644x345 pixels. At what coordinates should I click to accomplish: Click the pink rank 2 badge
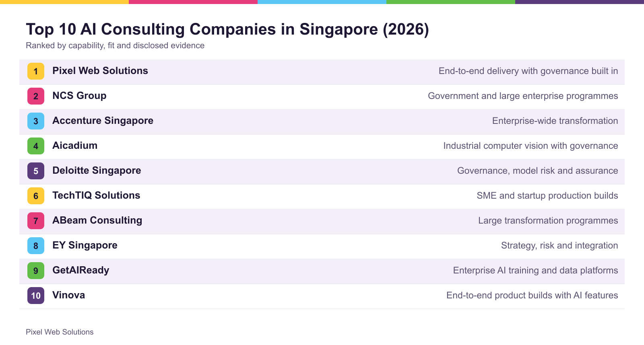(x=36, y=96)
